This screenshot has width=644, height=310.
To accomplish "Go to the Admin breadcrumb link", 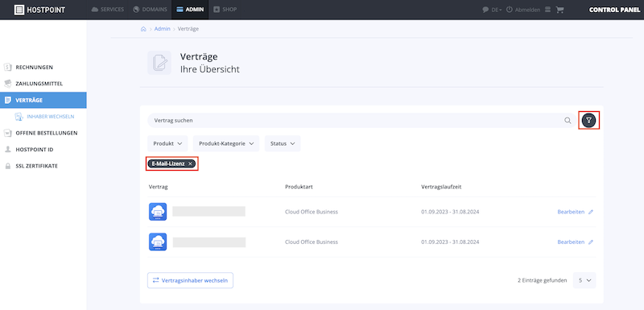I will click(x=163, y=29).
